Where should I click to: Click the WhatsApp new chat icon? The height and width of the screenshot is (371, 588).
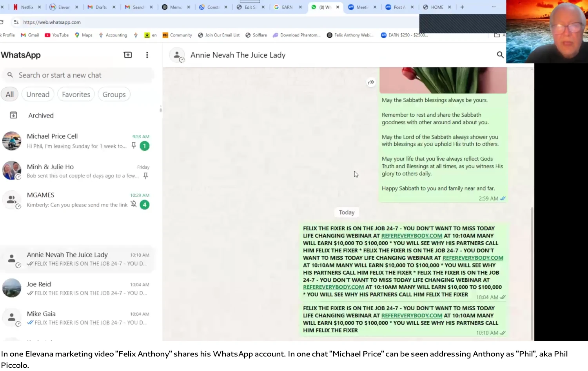pyautogui.click(x=128, y=55)
